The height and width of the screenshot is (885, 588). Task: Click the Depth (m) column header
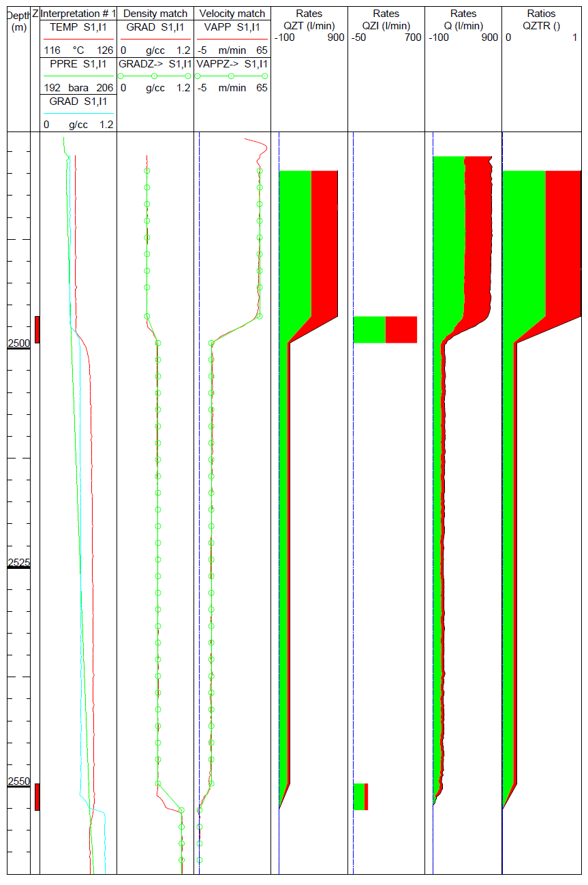coord(18,20)
